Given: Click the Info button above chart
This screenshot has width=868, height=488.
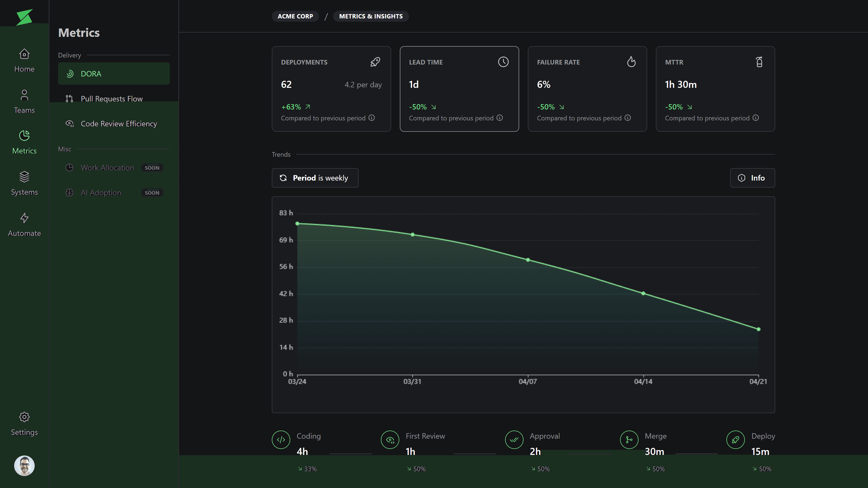Looking at the screenshot, I should pos(752,178).
